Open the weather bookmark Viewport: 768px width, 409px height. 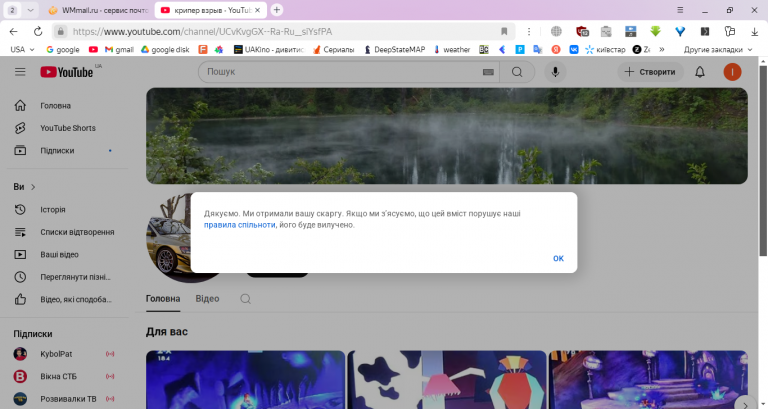click(x=452, y=49)
